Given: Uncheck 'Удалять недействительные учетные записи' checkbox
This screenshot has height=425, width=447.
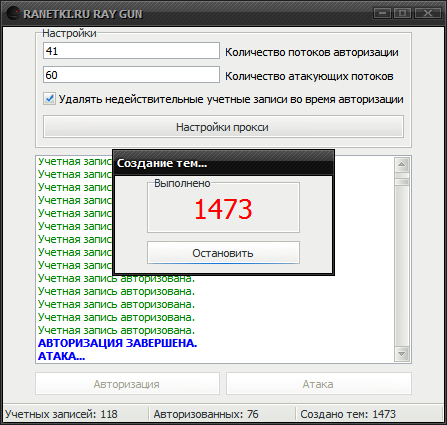Looking at the screenshot, I should 49,99.
